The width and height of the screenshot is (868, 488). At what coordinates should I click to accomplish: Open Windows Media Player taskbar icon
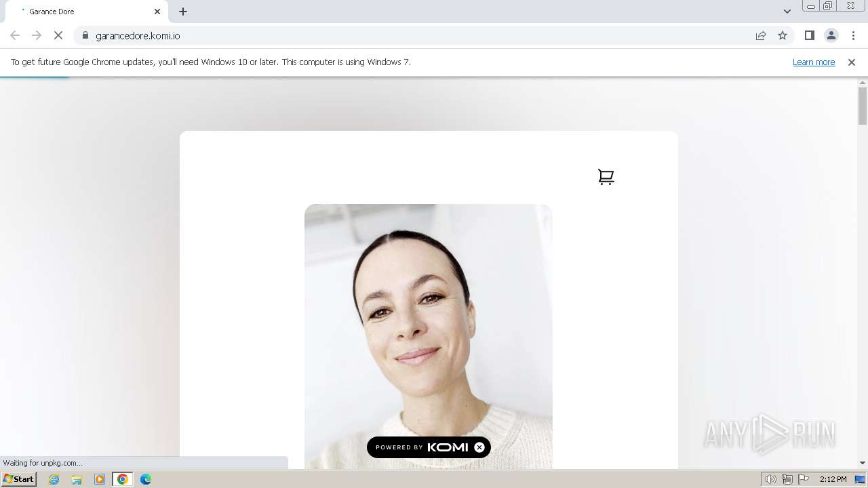(100, 479)
